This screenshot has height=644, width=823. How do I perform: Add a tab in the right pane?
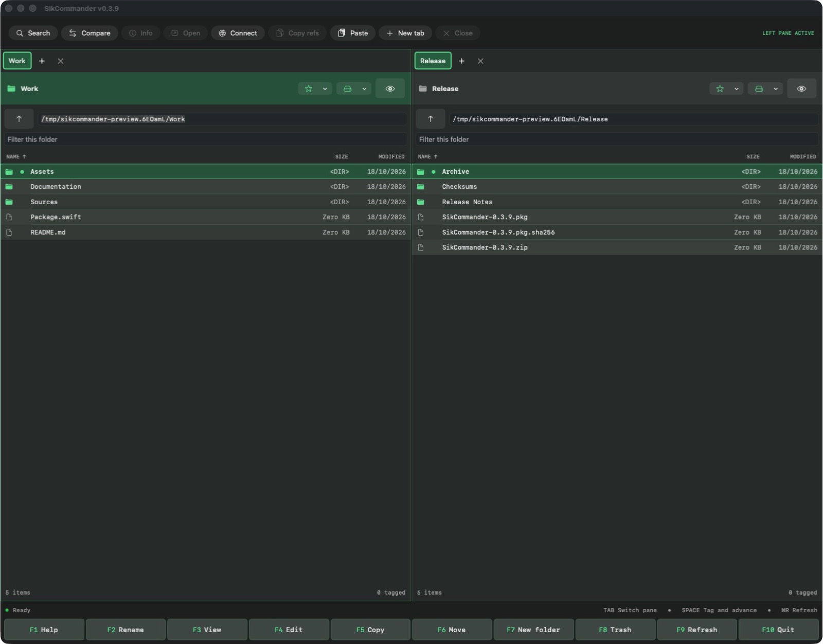[x=462, y=61]
